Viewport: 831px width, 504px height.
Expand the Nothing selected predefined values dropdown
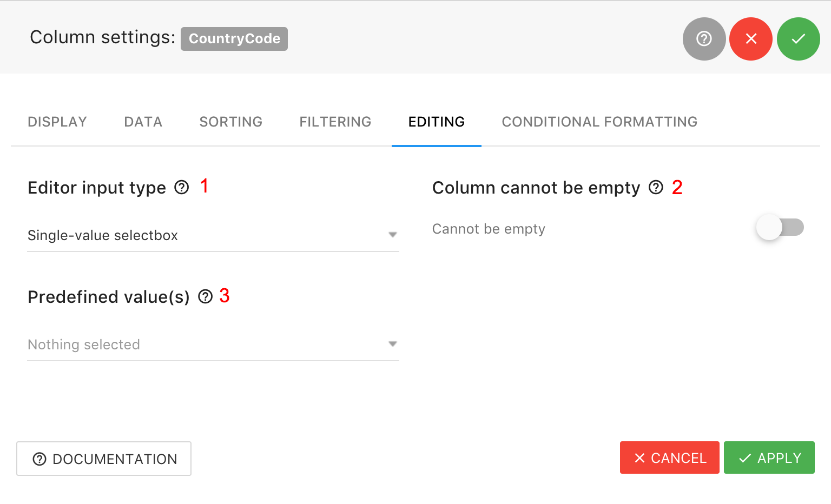(213, 344)
